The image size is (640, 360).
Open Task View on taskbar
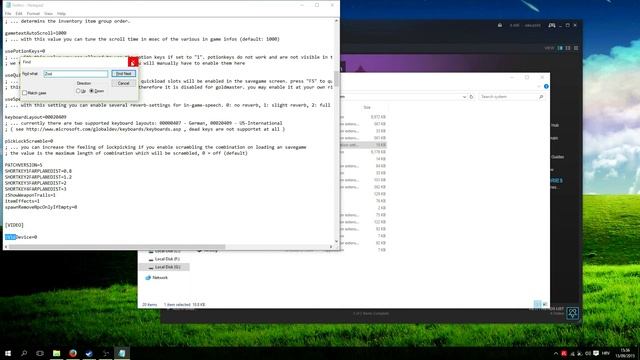40,353
